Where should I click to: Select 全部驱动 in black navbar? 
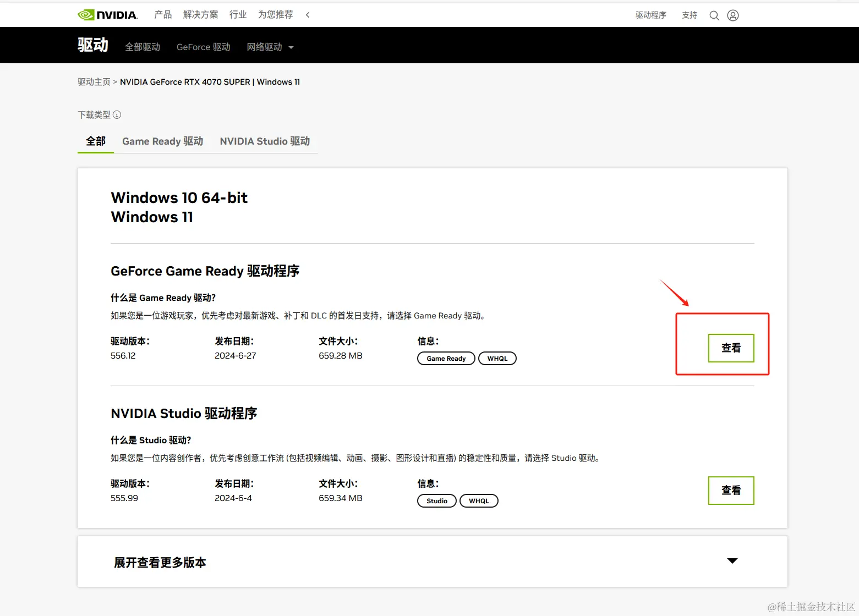point(143,47)
